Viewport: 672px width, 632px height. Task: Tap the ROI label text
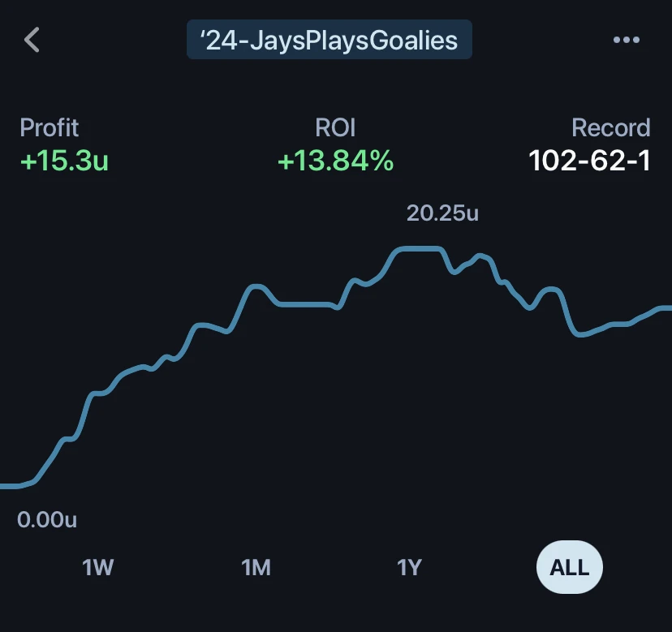[x=335, y=127]
